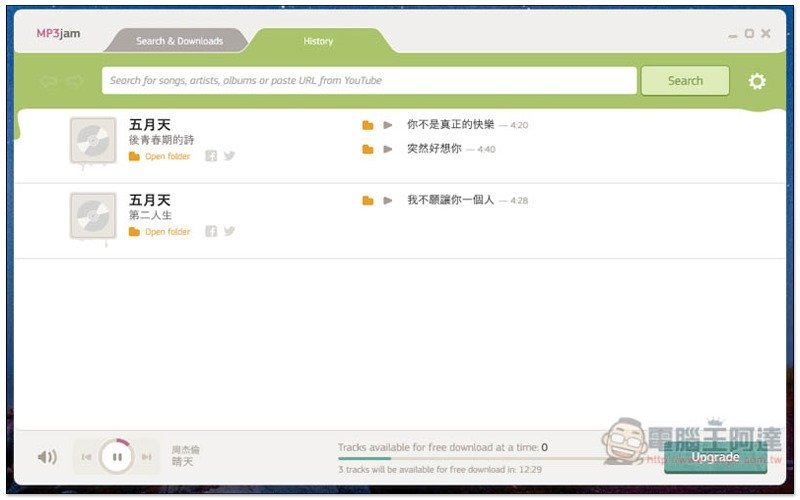Skip to previous track in player

[x=86, y=457]
